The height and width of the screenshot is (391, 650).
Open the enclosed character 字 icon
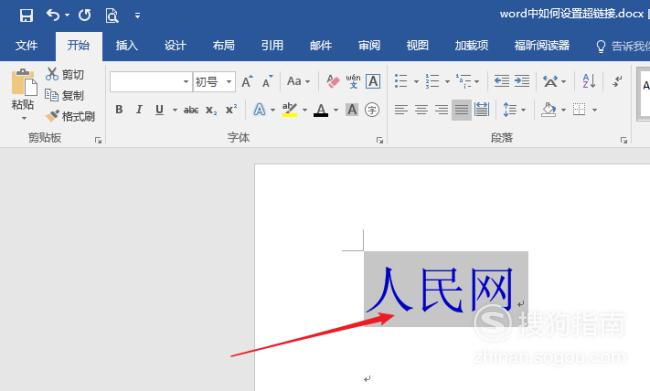pos(372,109)
